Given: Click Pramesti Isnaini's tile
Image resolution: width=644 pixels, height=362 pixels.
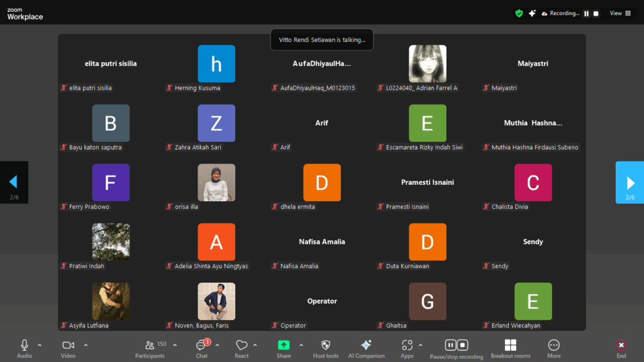Looking at the screenshot, I should [428, 182].
